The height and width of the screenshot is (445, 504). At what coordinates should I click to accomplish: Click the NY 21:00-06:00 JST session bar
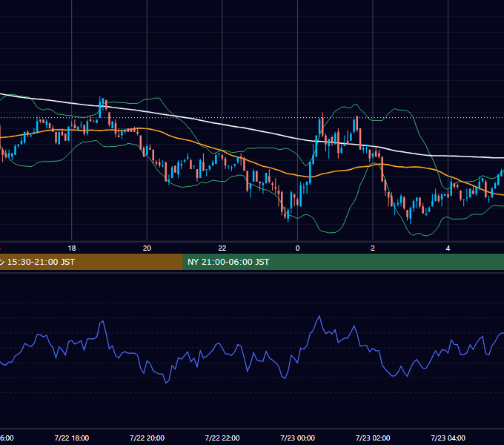343,262
